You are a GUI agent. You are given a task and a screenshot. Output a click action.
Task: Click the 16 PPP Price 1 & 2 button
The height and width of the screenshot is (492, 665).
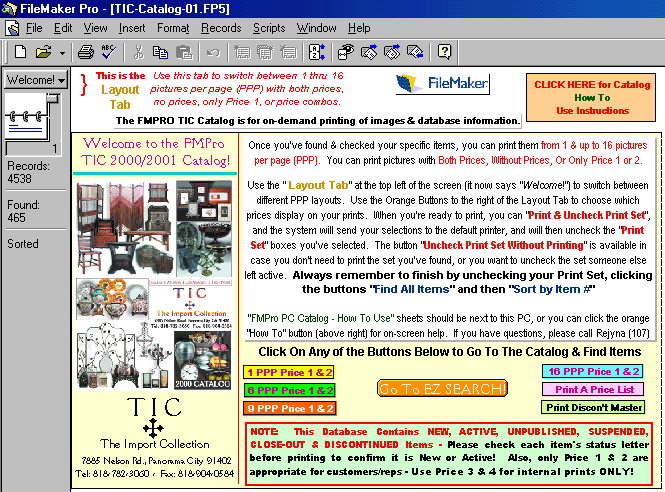(x=593, y=371)
